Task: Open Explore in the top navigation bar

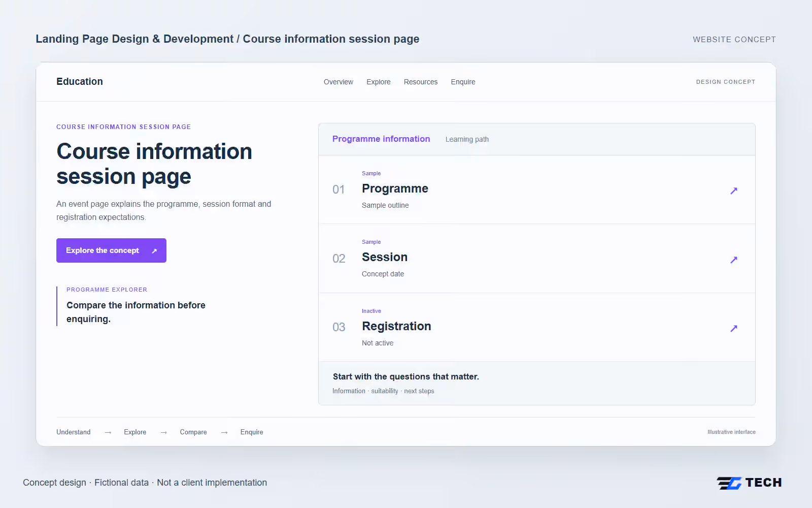Action: coord(379,82)
